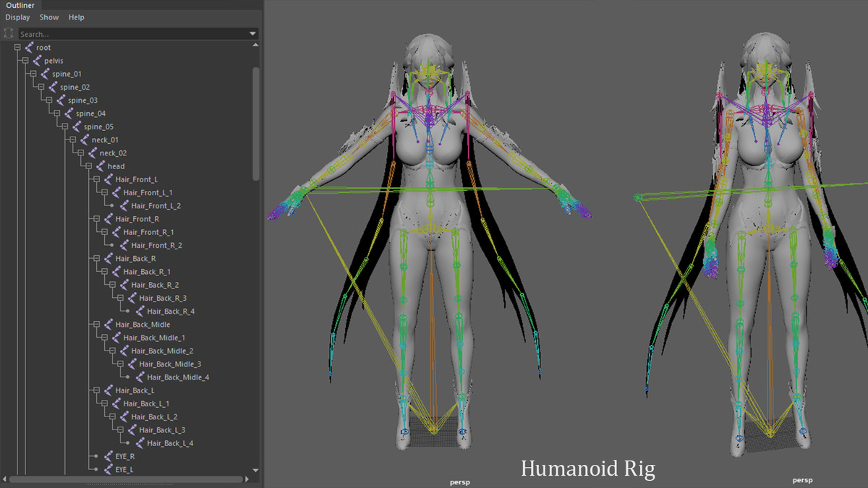This screenshot has height=488, width=868.
Task: Click the joint icon next to pelvis
Action: pyautogui.click(x=37, y=61)
